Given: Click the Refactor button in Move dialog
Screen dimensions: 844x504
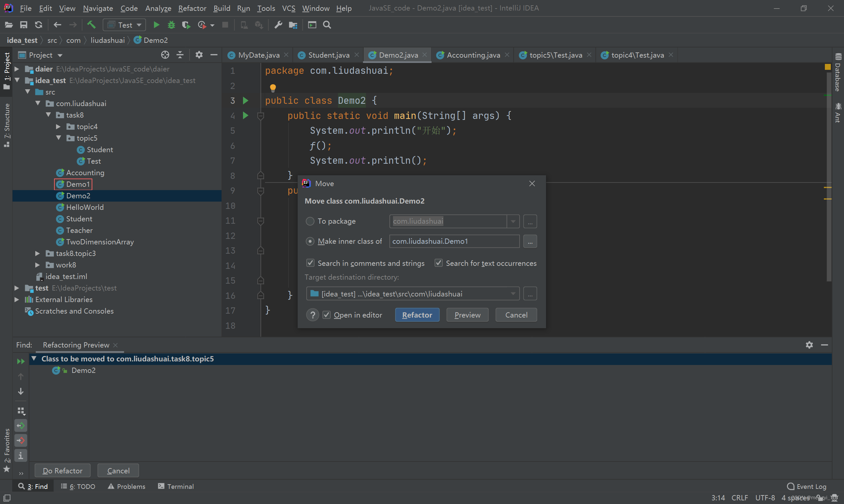Looking at the screenshot, I should click(417, 314).
